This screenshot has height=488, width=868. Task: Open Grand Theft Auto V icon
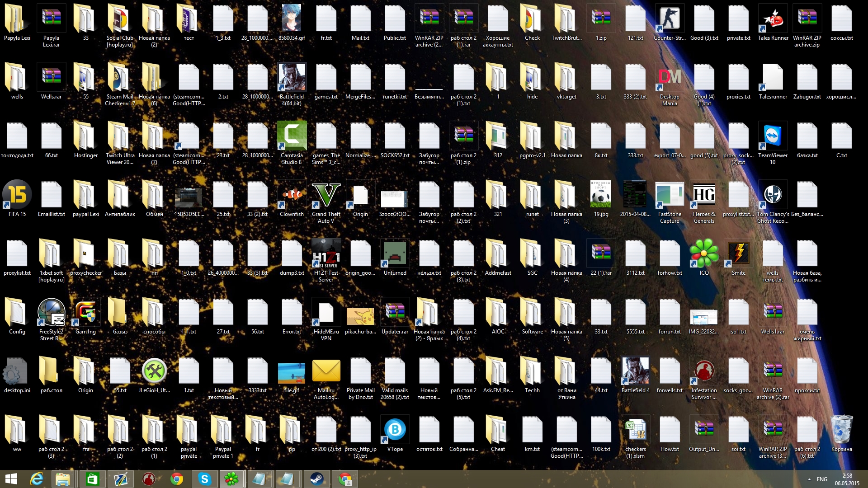[x=326, y=195]
